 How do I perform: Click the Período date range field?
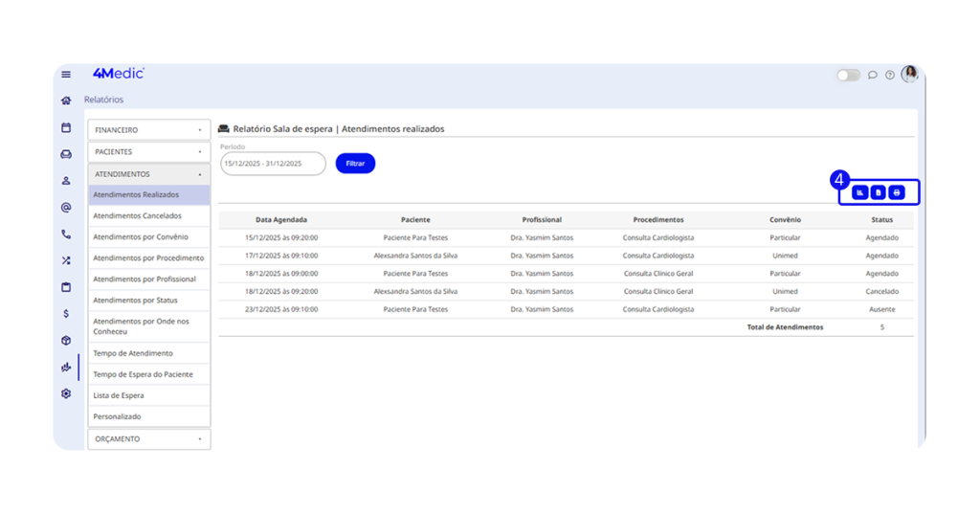point(272,164)
